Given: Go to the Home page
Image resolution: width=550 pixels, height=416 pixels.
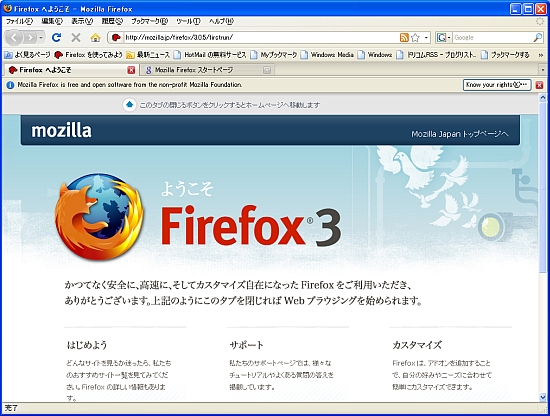Looking at the screenshot, I should (95, 37).
